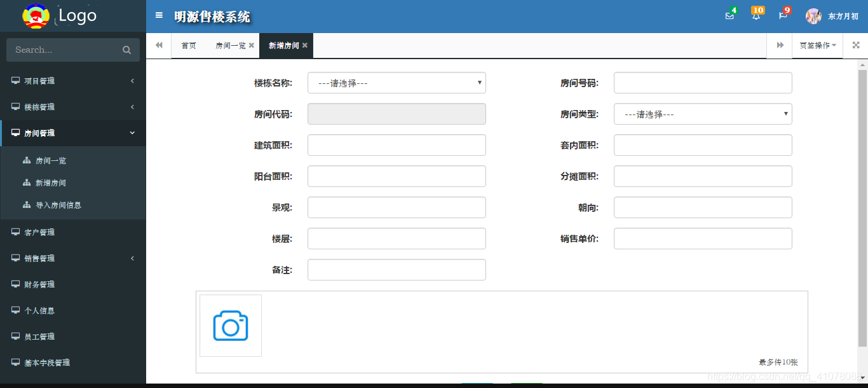The image size is (868, 388).
Task: Click scrollbar up arrow
Action: (x=862, y=65)
